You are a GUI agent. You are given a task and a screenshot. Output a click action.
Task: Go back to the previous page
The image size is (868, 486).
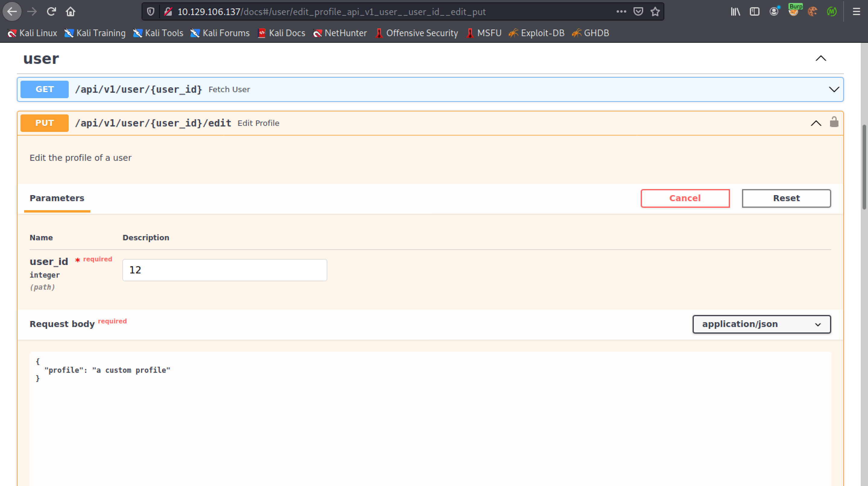(12, 12)
